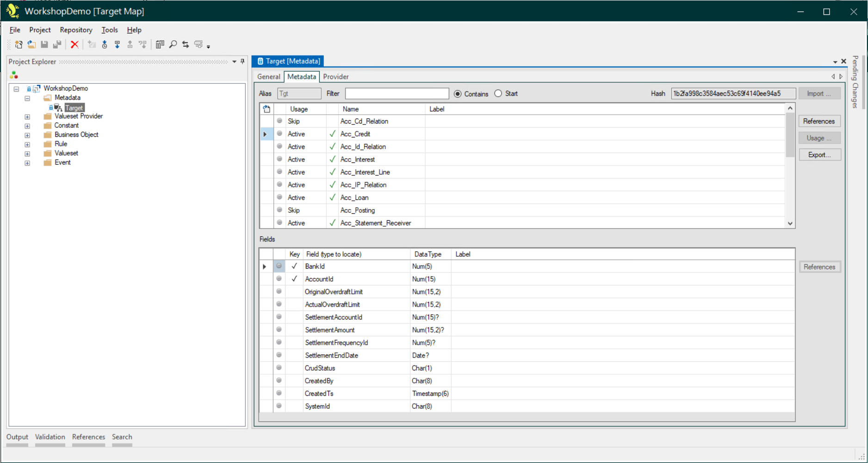Image resolution: width=868 pixels, height=463 pixels.
Task: Click the upload arrow toolbar icon
Action: (x=130, y=44)
